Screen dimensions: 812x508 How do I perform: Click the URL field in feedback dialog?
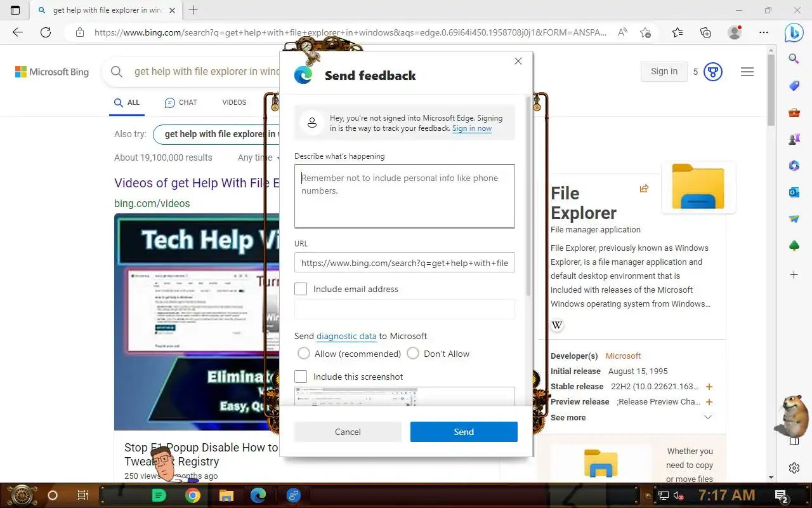pos(405,263)
